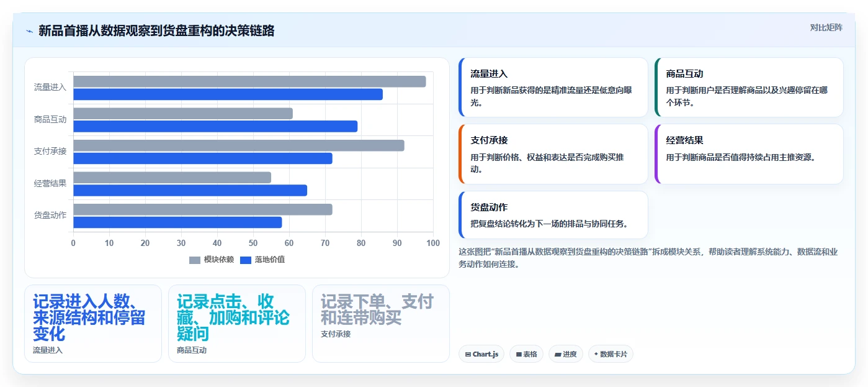Click the blue 落地价值 bar for 流量进入
Image resolution: width=868 pixels, height=387 pixels.
click(228, 94)
